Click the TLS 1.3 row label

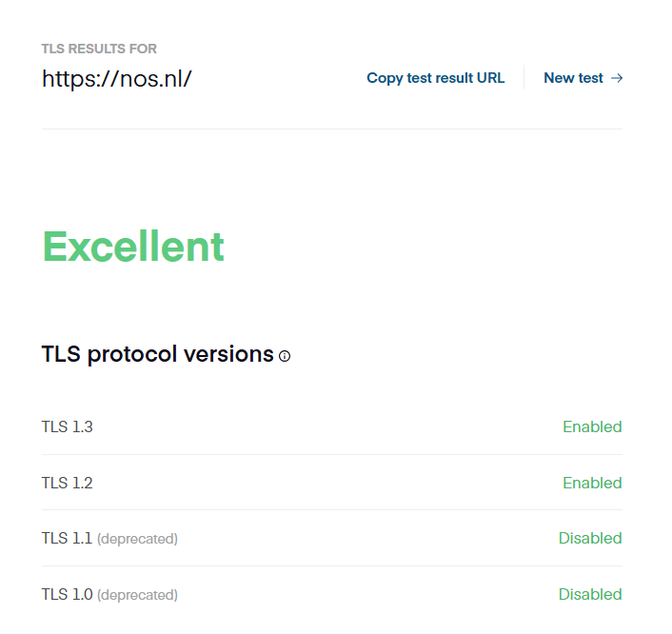tap(68, 426)
